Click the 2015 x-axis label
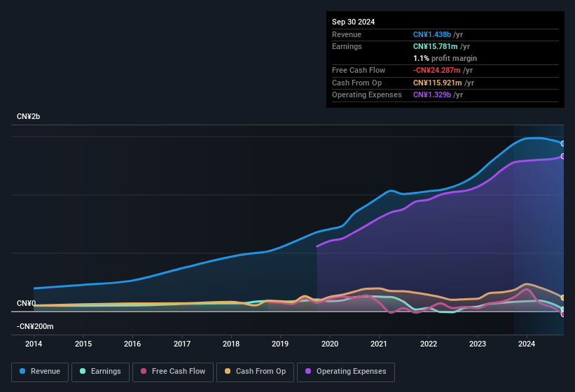The width and height of the screenshot is (575, 392). point(83,344)
